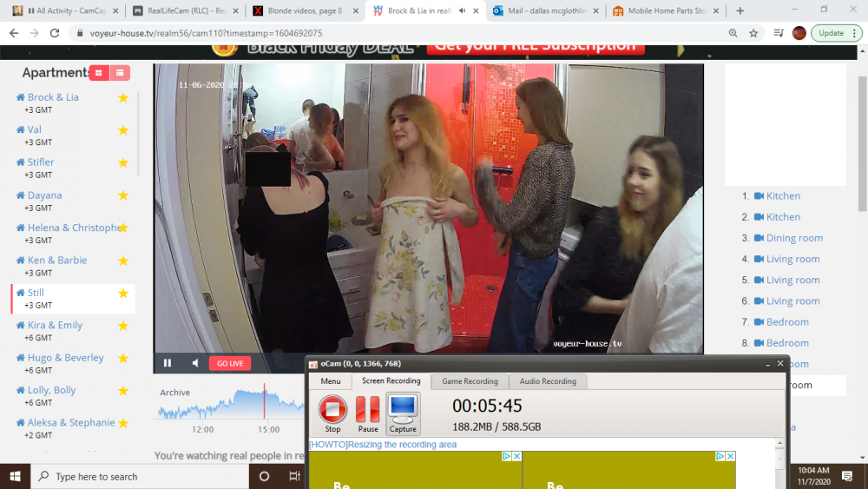Pause the video player
Screen dimensions: 868x489
tap(168, 363)
